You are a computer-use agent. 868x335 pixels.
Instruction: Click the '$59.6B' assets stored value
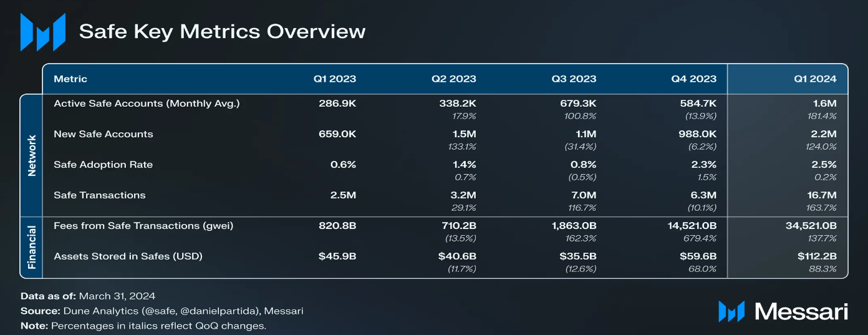click(x=698, y=256)
